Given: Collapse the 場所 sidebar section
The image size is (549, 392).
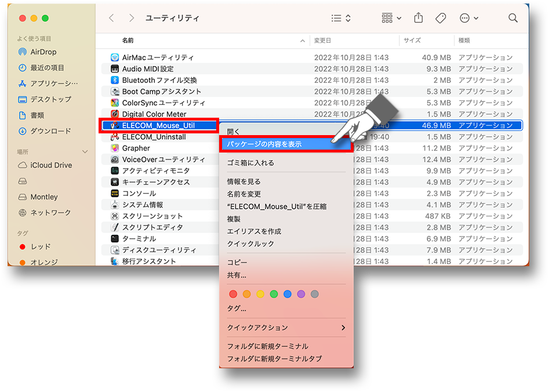Looking at the screenshot, I should point(85,152).
